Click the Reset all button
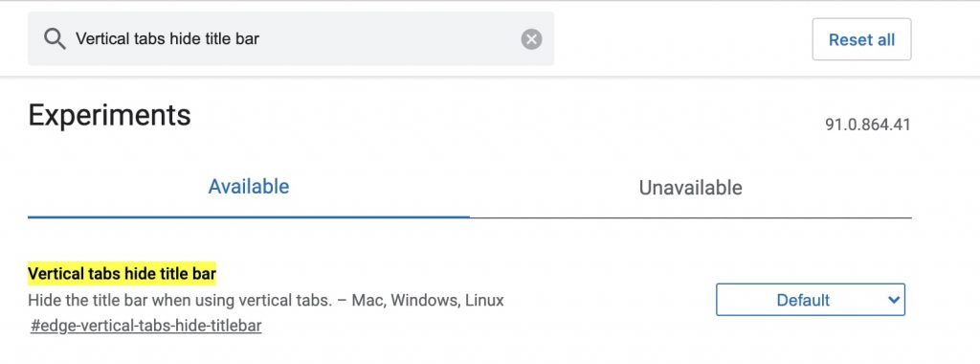This screenshot has height=364, width=980. coord(861,39)
